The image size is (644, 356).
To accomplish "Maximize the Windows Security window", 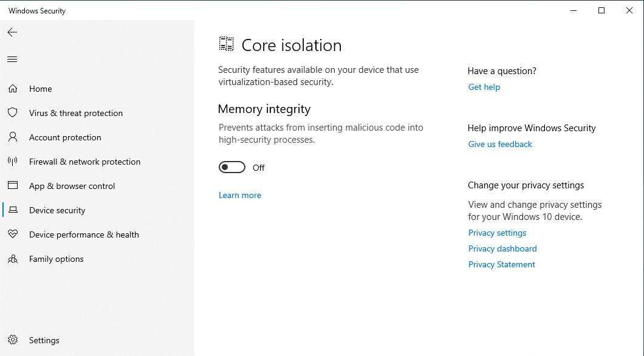I will coord(601,11).
